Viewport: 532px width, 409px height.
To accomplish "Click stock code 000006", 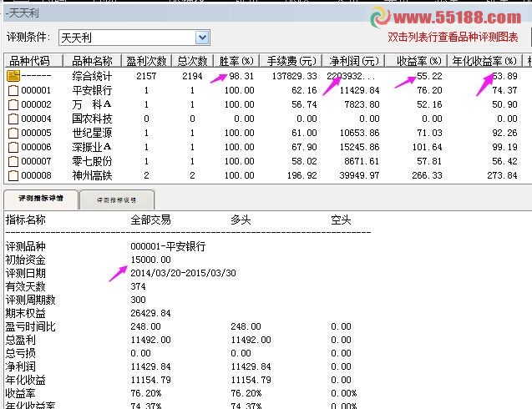I will [x=36, y=147].
